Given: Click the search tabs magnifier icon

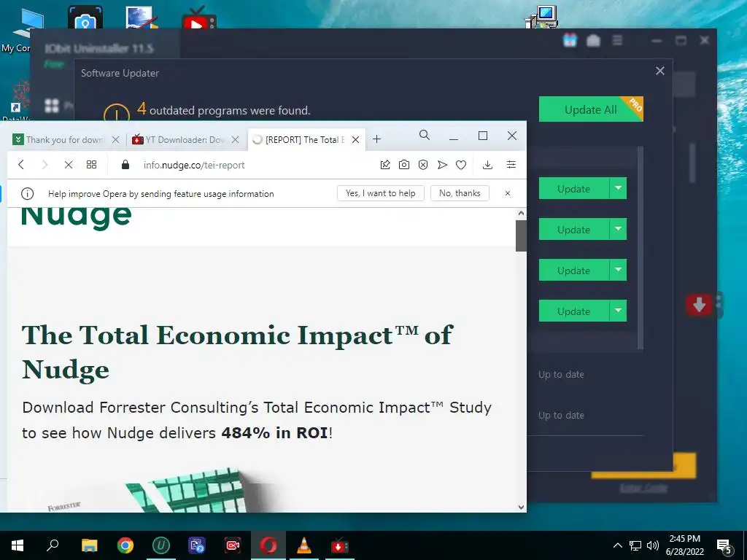Looking at the screenshot, I should coord(424,135).
